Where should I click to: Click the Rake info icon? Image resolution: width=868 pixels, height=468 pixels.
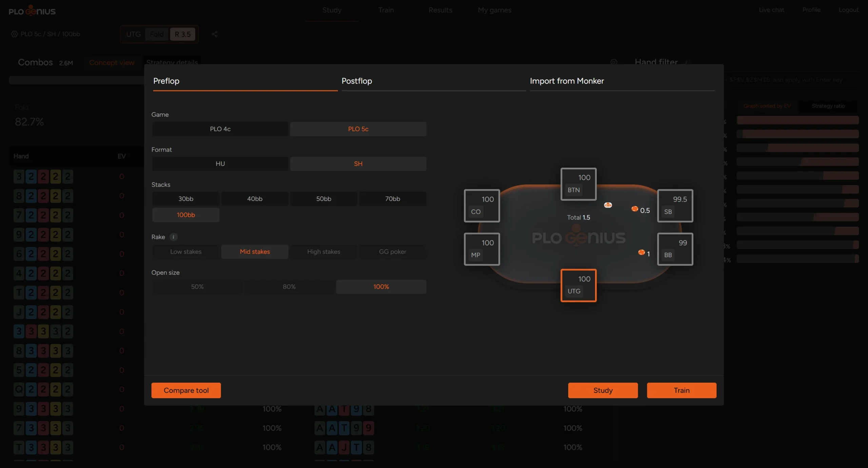tap(173, 237)
